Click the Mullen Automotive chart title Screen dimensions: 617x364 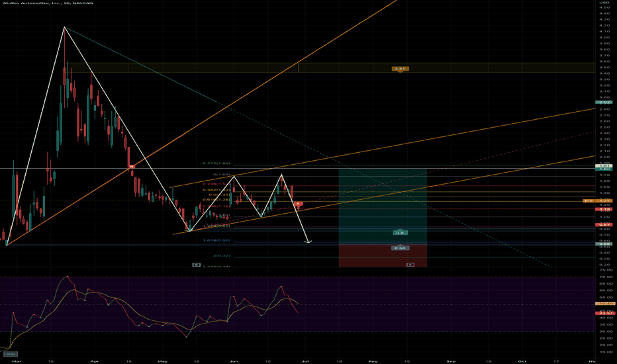pos(47,3)
